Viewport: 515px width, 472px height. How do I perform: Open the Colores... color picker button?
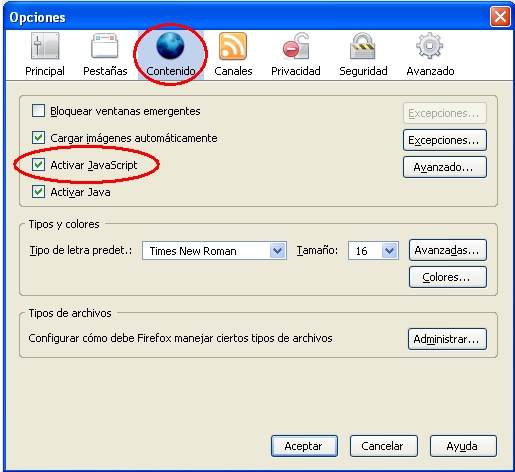[x=448, y=277]
